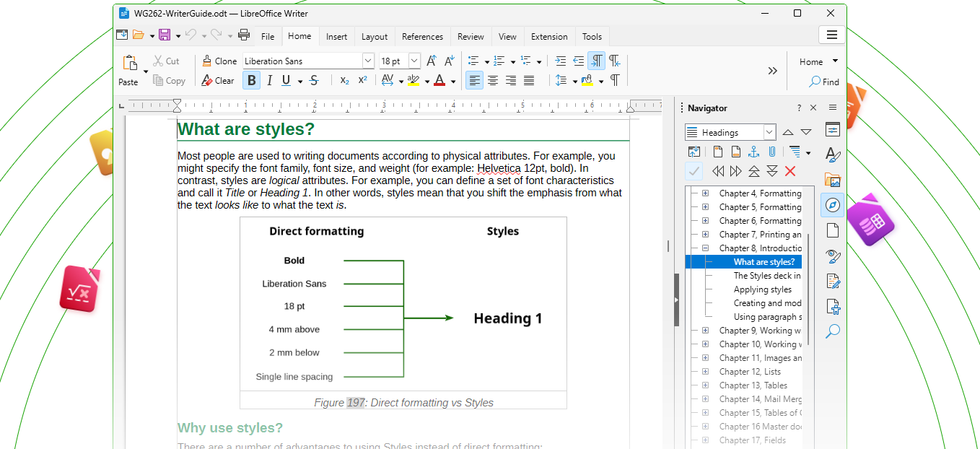This screenshot has width=980, height=449.
Task: Toggle right-to-left paragraph direction
Action: pos(615,61)
